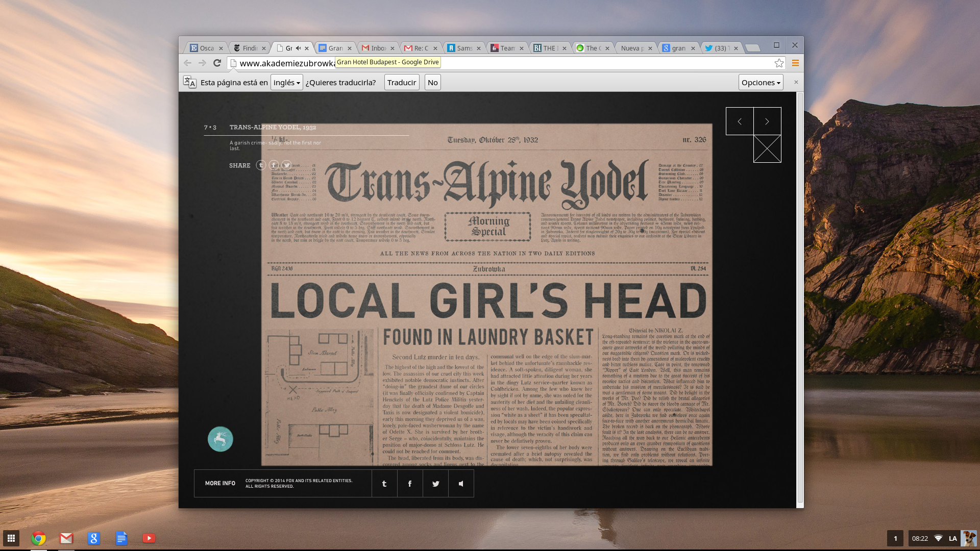
Task: Click the Trans-Alpine Yodel newspaper image
Action: click(486, 294)
